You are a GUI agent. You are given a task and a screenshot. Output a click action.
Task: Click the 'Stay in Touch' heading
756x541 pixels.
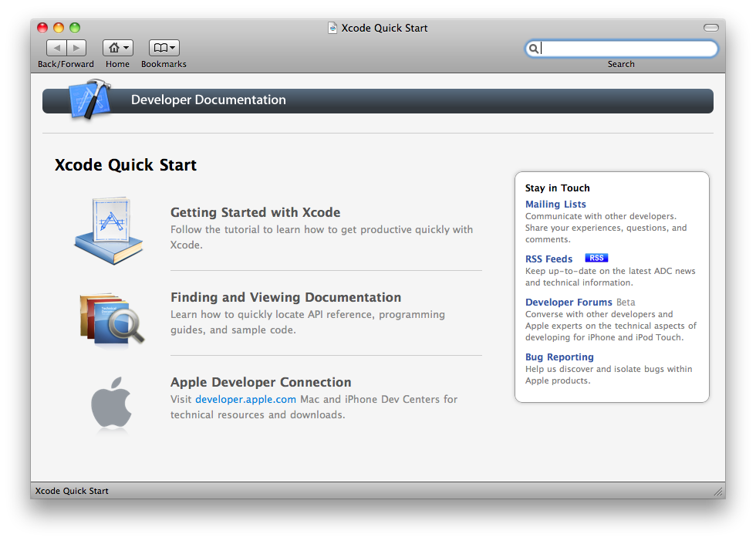coord(557,188)
